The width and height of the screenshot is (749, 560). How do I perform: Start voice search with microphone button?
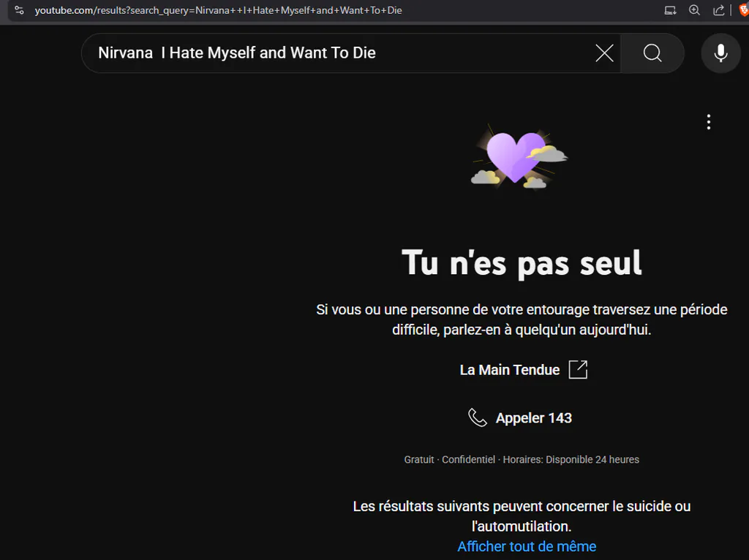tap(720, 53)
